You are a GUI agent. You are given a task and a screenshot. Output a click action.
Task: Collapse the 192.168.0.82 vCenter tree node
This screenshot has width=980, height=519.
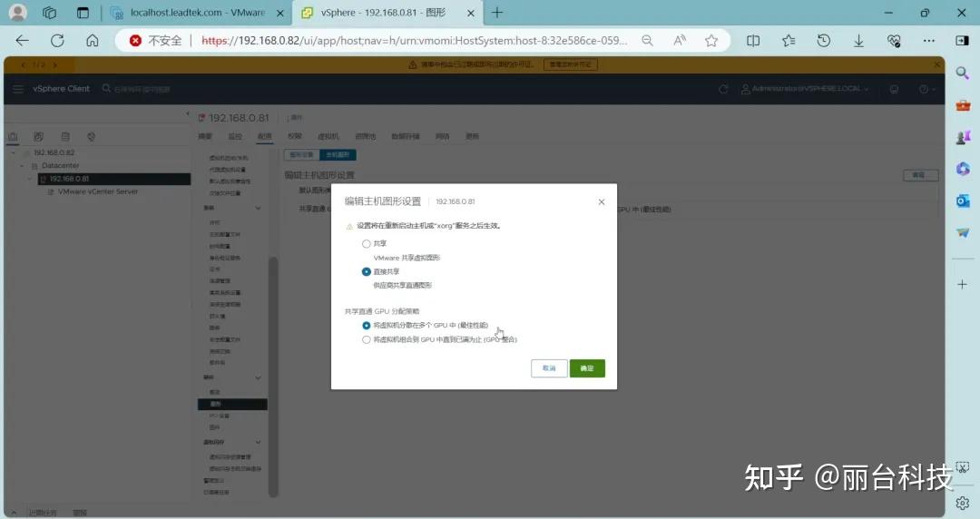(13, 152)
